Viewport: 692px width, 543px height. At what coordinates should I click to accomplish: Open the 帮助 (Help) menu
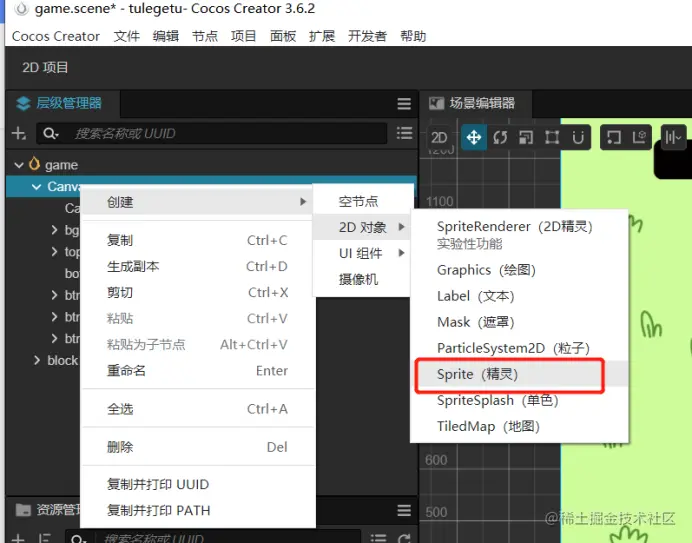point(413,36)
